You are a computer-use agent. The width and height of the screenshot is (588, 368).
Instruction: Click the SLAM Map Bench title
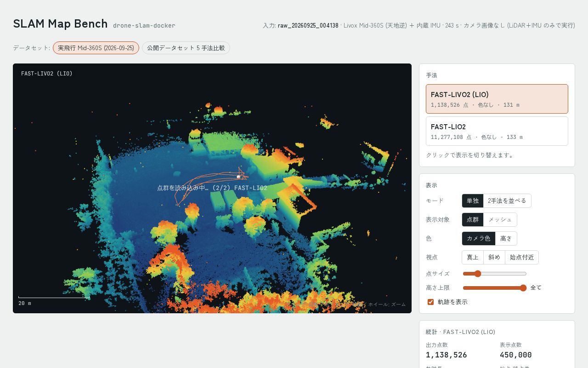pyautogui.click(x=60, y=24)
